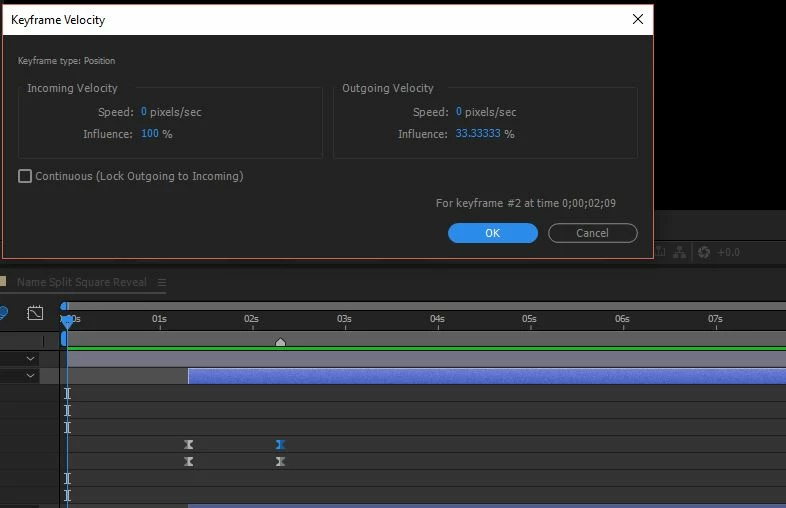Screen dimensions: 786x508
Task: Select the first keyframe in lower keyframe row
Action: [x=188, y=461]
